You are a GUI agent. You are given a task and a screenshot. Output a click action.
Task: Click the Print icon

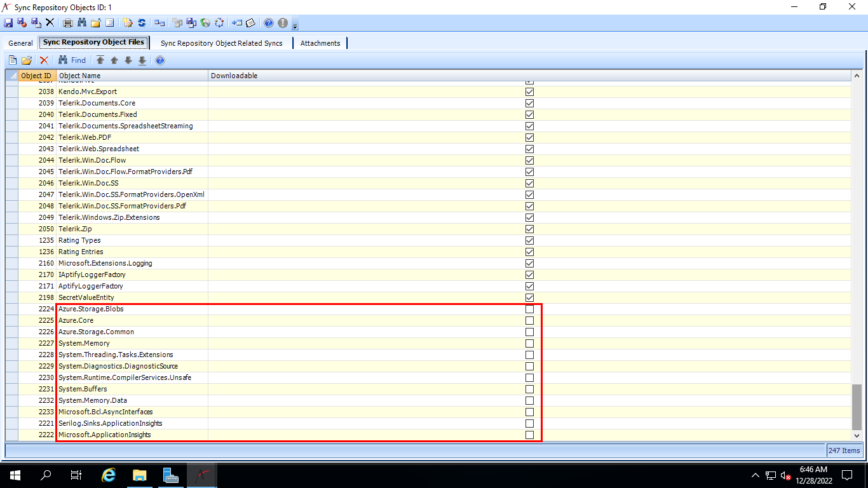tap(68, 23)
